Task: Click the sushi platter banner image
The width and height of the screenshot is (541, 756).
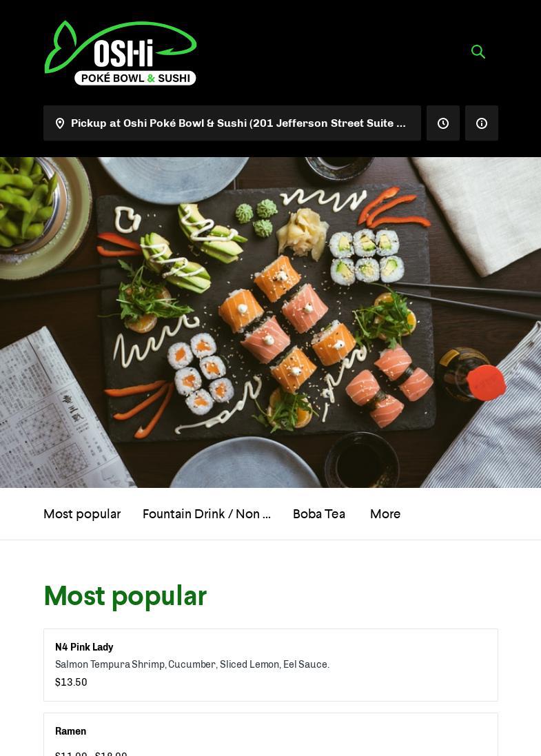Action: click(270, 322)
